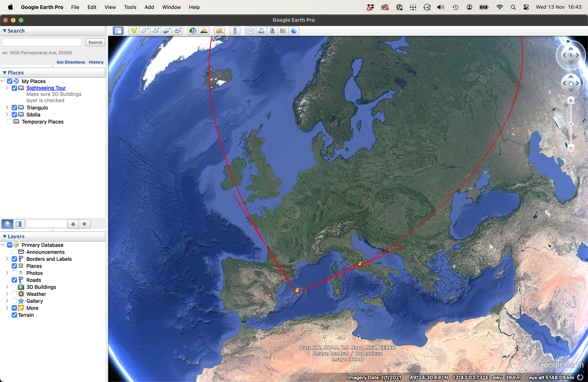588x382 pixels.
Task: Enable the Announcements layer checkbox
Action: pos(14,252)
